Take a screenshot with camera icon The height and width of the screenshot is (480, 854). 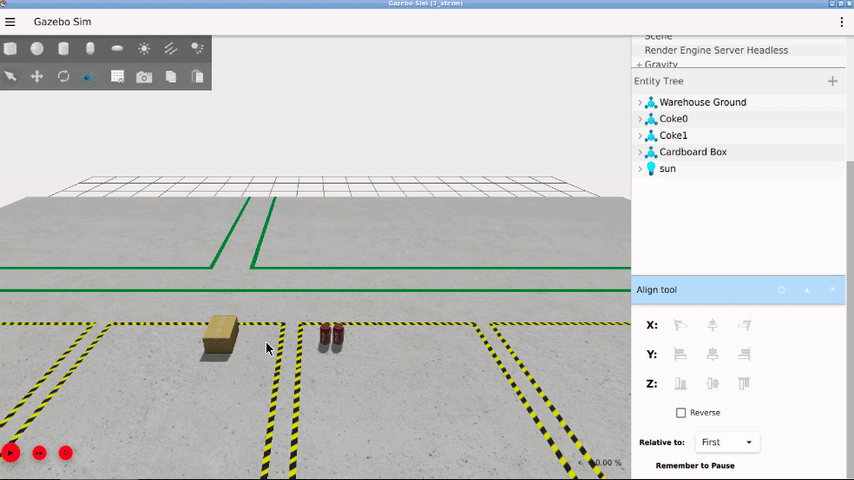pos(144,77)
